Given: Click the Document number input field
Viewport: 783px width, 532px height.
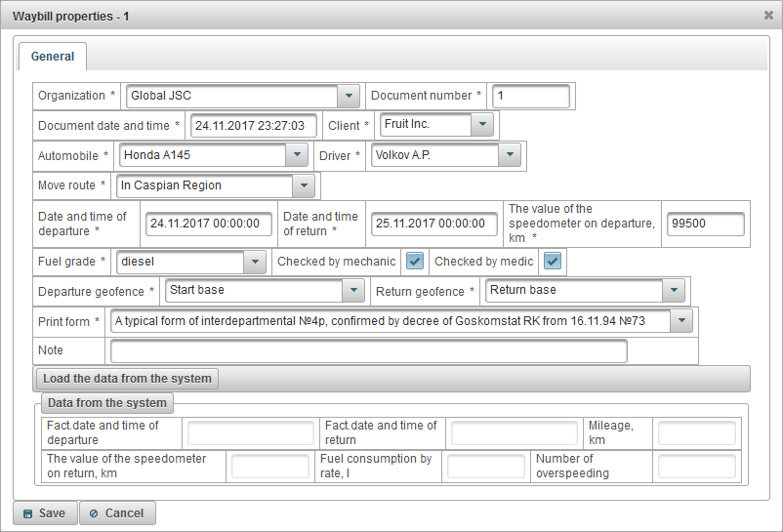Looking at the screenshot, I should point(530,96).
